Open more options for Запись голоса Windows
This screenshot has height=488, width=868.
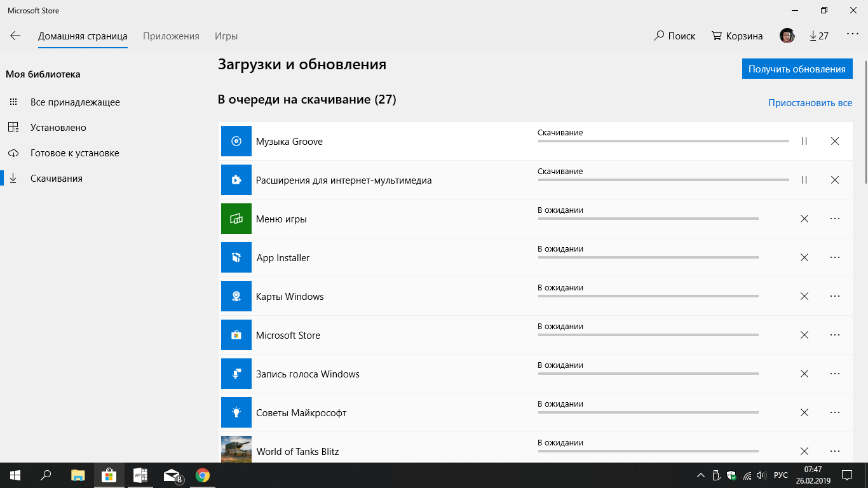tap(835, 374)
